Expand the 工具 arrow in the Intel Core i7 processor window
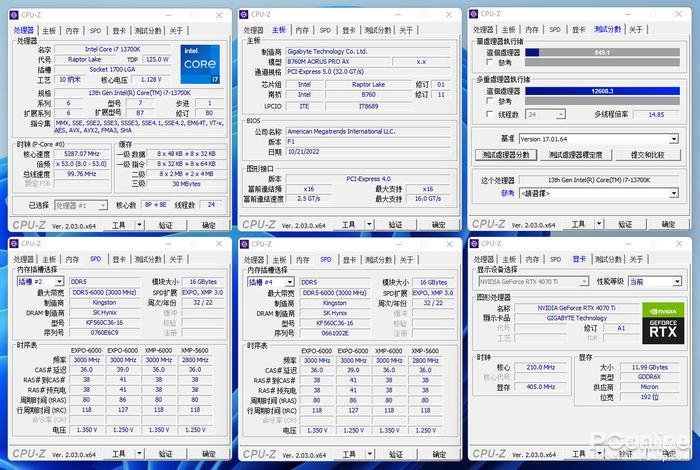This screenshot has height=470, width=700. 139,225
